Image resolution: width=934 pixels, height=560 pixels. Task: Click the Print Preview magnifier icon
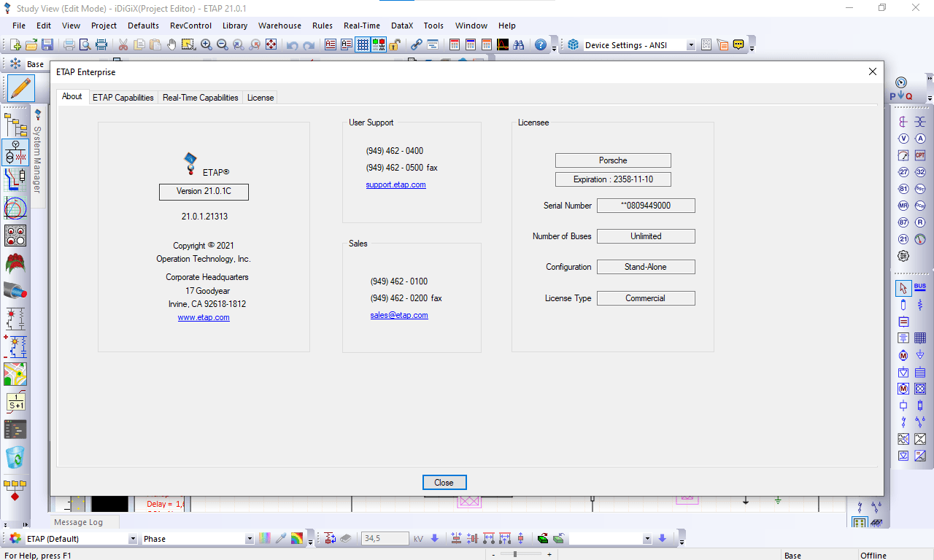(85, 45)
